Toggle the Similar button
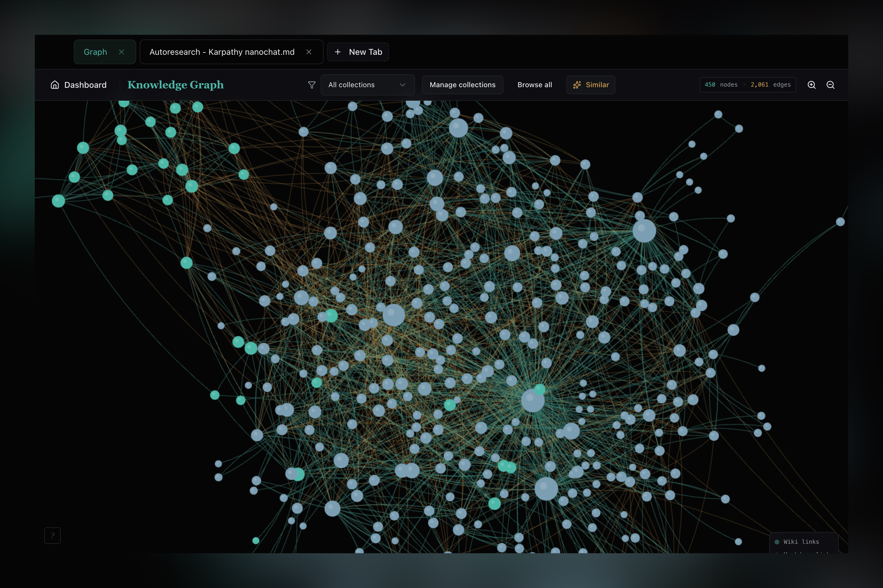This screenshot has width=883, height=588. 590,85
